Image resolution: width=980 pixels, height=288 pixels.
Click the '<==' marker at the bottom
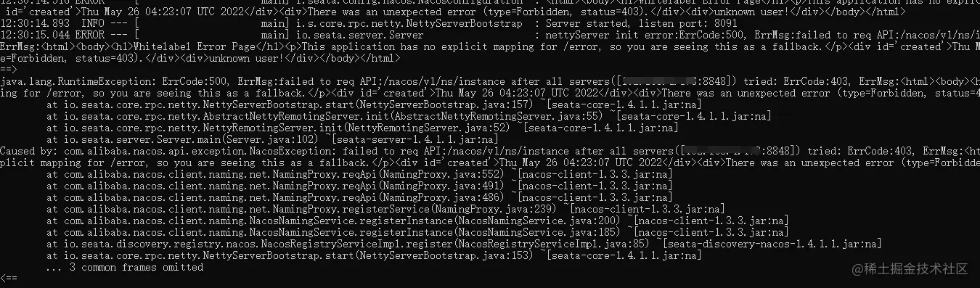(x=8, y=279)
